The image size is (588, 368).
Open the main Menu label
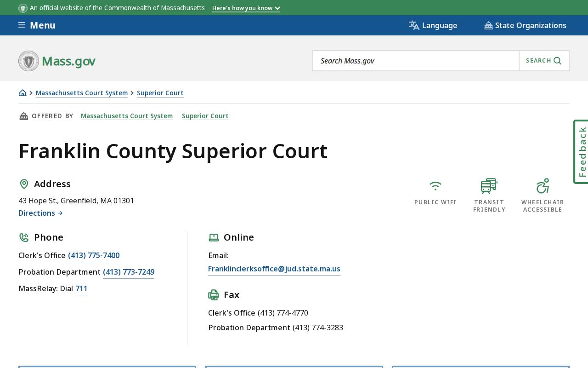pyautogui.click(x=43, y=25)
